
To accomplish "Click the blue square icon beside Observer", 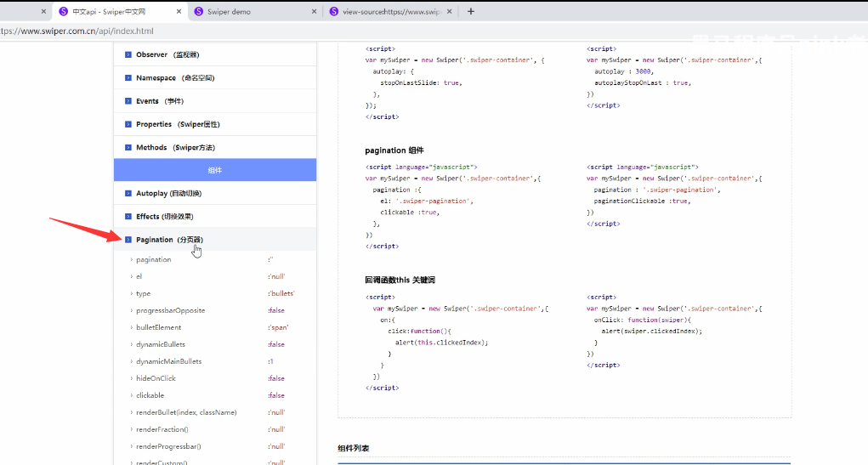I will pyautogui.click(x=128, y=54).
